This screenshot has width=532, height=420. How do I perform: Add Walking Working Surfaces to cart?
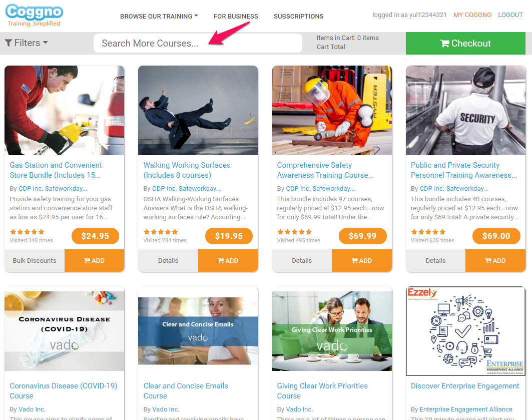coord(228,260)
